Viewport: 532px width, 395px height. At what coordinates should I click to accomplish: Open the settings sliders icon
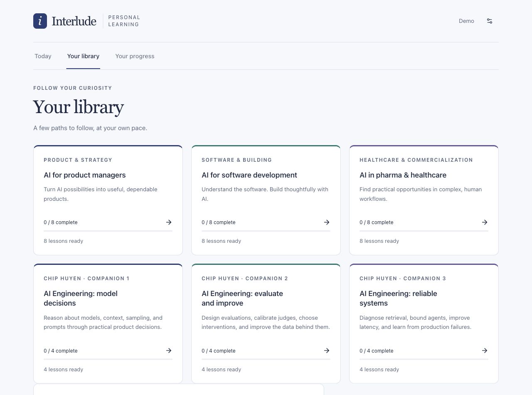(x=490, y=21)
